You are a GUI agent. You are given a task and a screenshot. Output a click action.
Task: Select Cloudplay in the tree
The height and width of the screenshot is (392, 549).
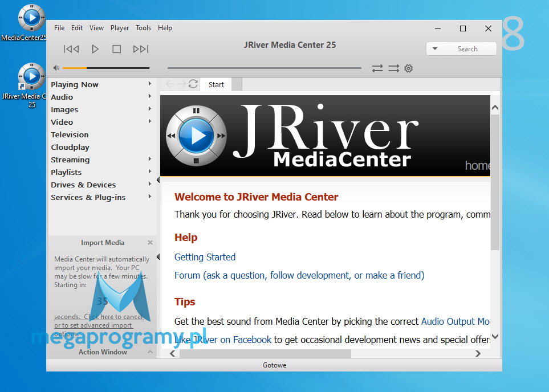pos(70,148)
